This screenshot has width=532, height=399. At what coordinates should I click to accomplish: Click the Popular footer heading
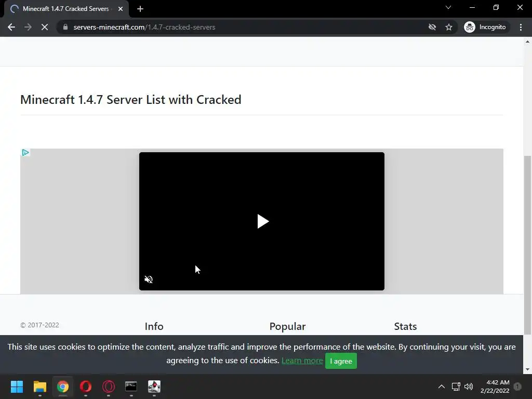(x=287, y=326)
